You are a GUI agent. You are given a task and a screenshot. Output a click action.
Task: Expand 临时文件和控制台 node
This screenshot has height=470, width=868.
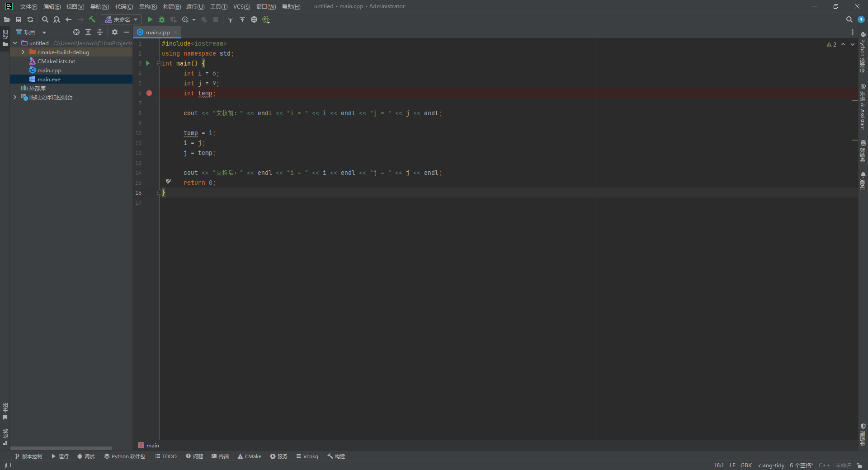point(15,97)
